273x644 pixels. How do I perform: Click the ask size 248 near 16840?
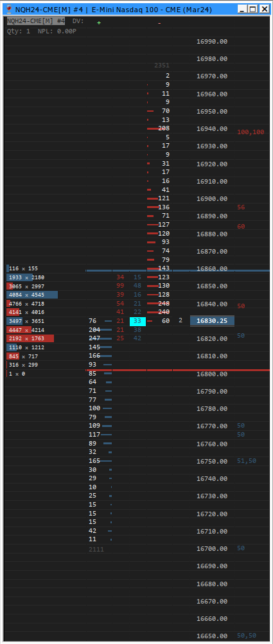164,303
